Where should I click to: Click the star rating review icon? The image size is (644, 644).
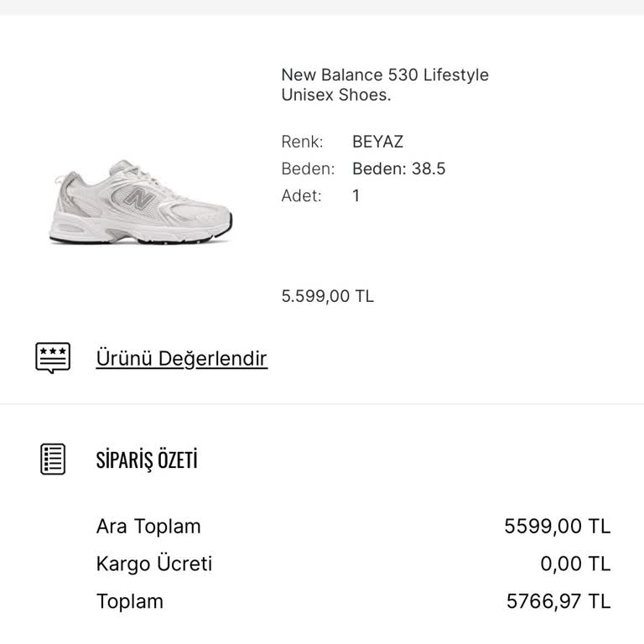click(x=53, y=358)
